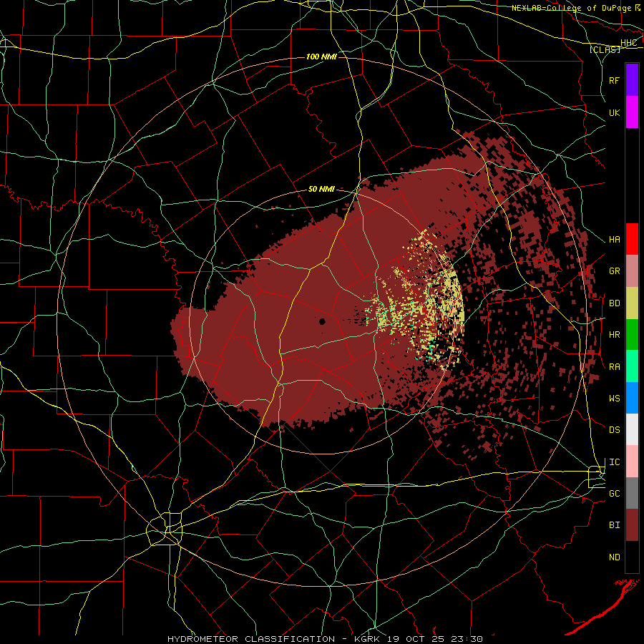Click the GC legend label
The width and height of the screenshot is (644, 644).
click(x=614, y=494)
